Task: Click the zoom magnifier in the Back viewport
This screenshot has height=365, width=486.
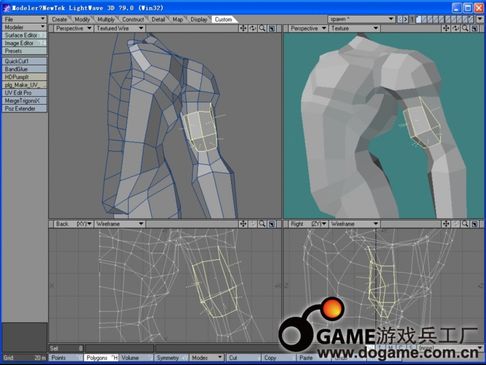Action: (262, 224)
